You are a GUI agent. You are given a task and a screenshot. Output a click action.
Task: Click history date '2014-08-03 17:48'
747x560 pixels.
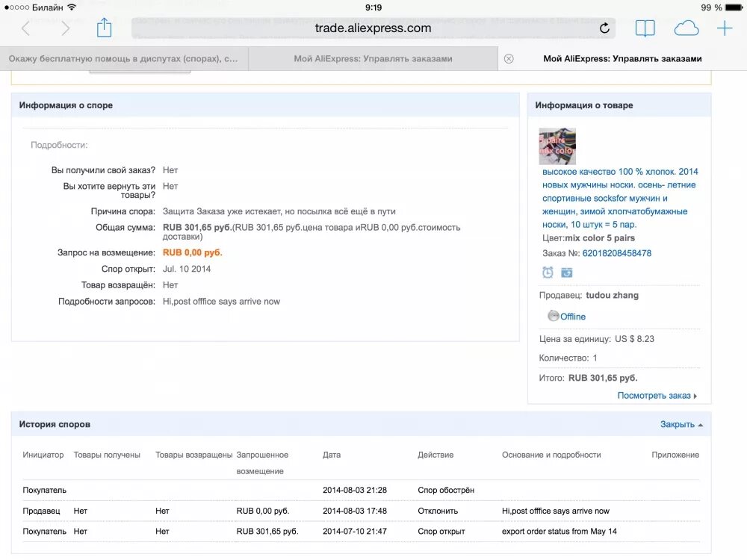[x=354, y=511]
